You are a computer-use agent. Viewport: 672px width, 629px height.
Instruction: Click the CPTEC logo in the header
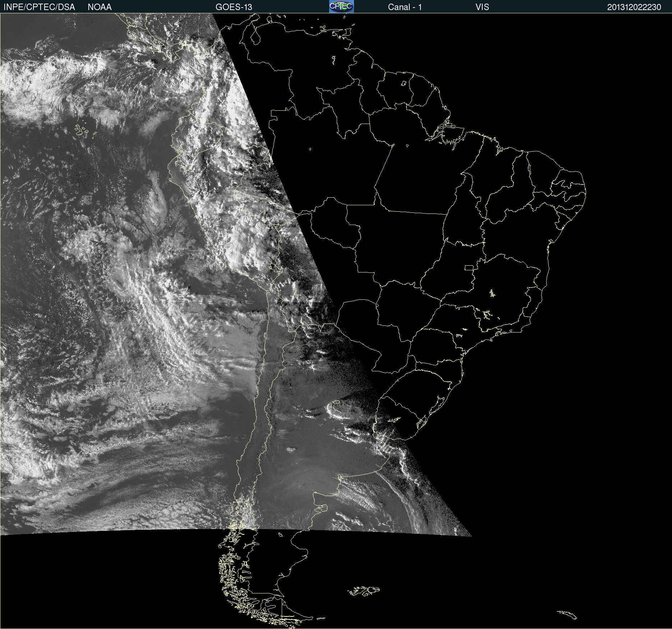point(341,6)
